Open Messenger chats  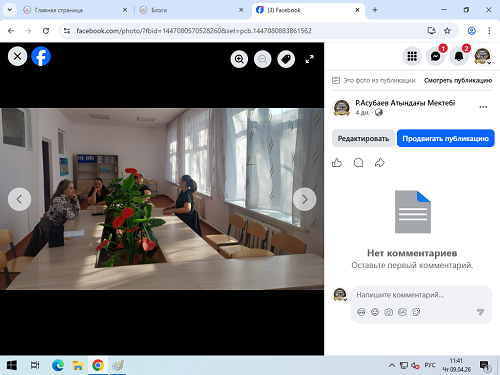point(435,56)
